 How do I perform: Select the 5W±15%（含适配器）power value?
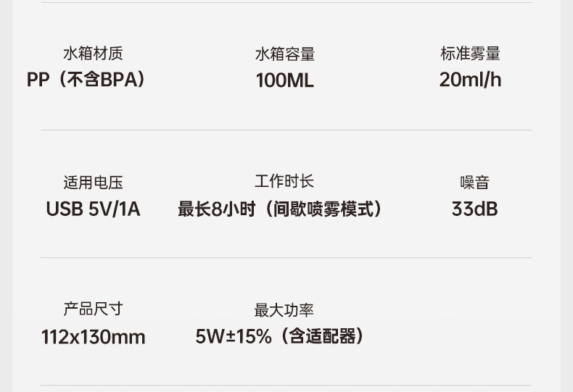click(280, 337)
